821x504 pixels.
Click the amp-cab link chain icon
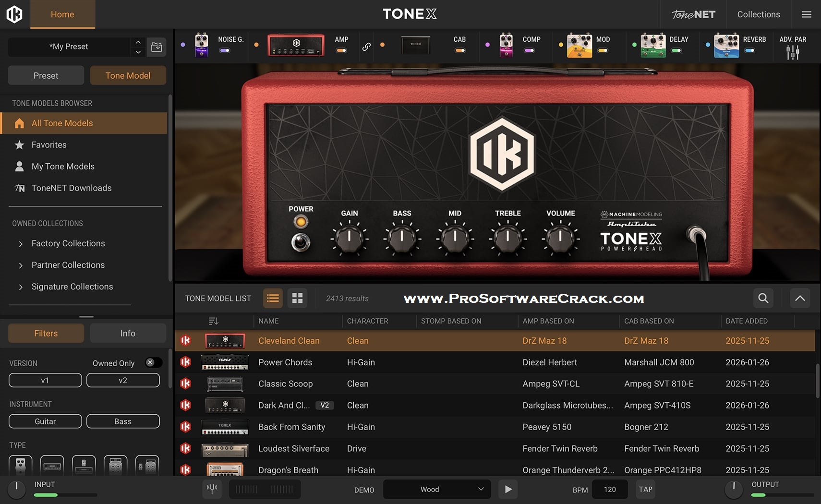click(366, 47)
